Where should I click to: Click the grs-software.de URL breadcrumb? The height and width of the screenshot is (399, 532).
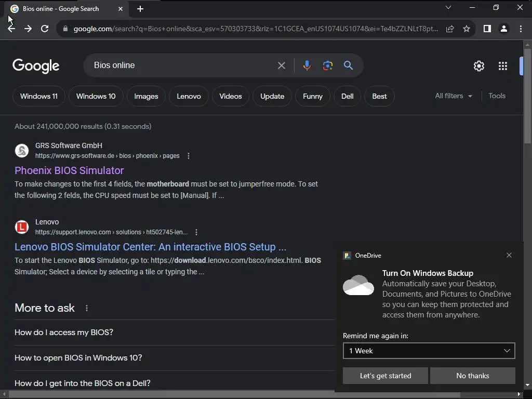(107, 156)
